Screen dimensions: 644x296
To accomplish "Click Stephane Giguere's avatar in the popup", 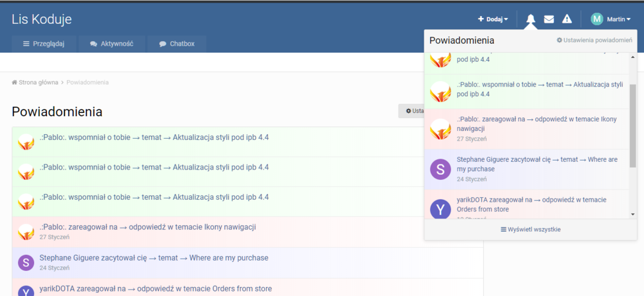I will point(440,169).
